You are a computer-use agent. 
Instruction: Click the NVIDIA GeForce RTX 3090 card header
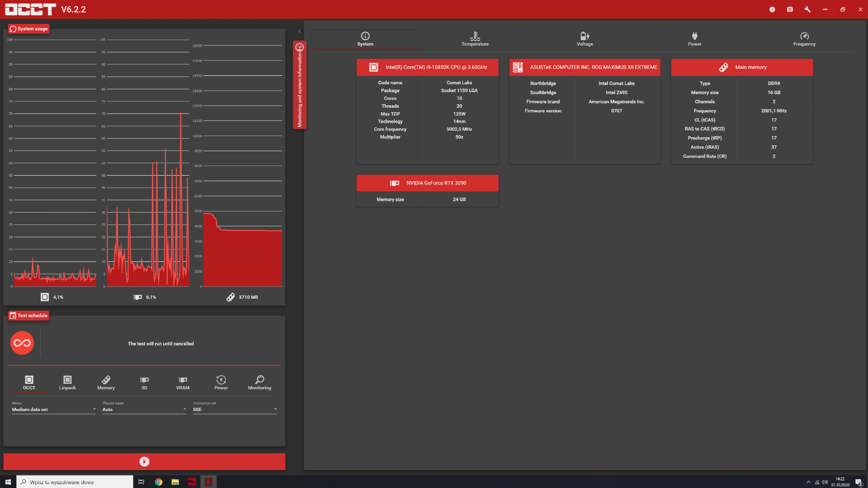pos(427,183)
